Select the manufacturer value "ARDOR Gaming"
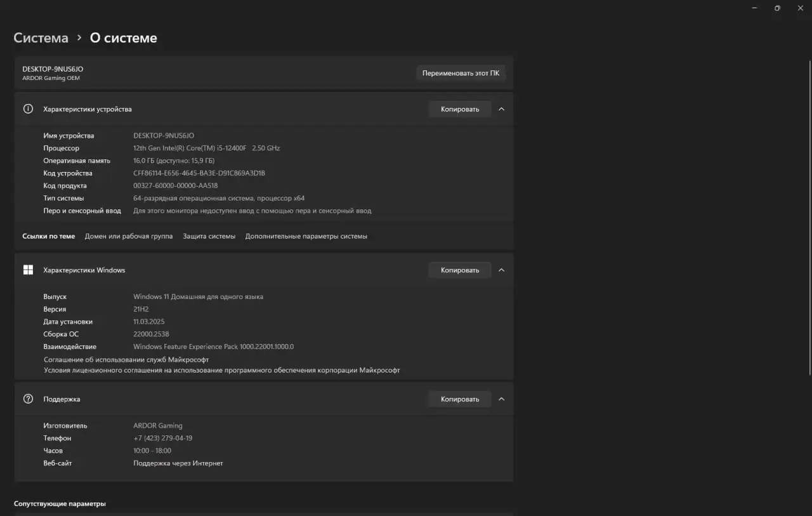This screenshot has height=516, width=812. point(158,426)
